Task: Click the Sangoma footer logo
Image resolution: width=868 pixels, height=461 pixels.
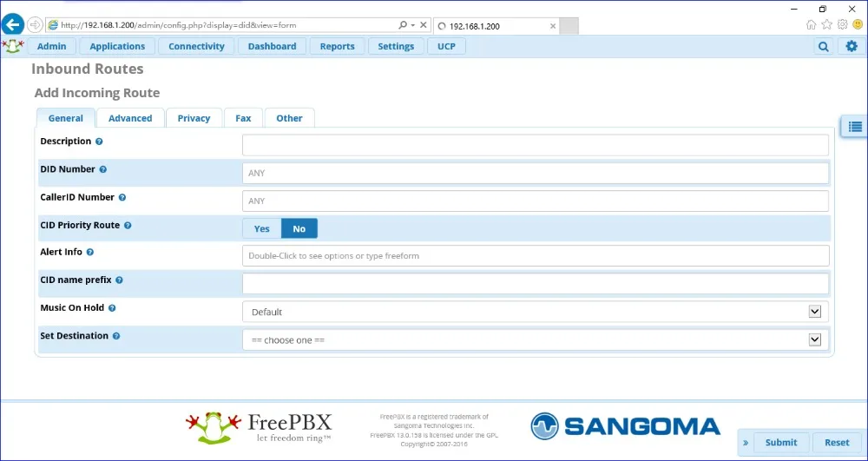Action: (x=626, y=426)
